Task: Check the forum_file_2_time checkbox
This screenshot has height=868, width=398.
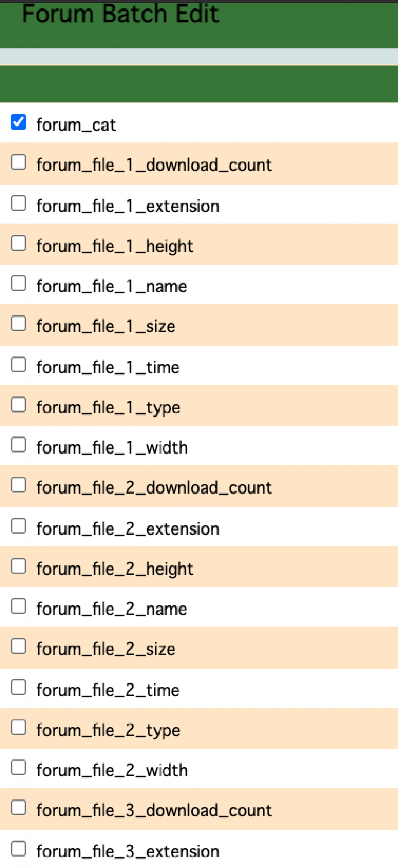Action: tap(19, 688)
